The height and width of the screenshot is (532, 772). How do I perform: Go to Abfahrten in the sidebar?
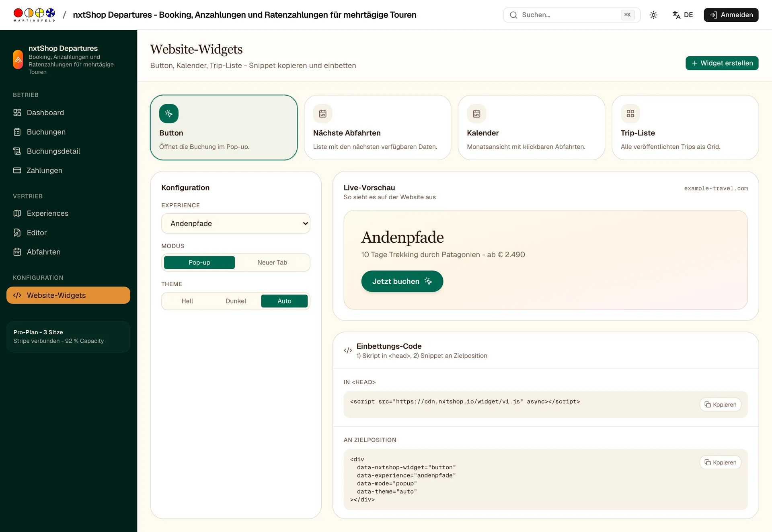coord(68,252)
